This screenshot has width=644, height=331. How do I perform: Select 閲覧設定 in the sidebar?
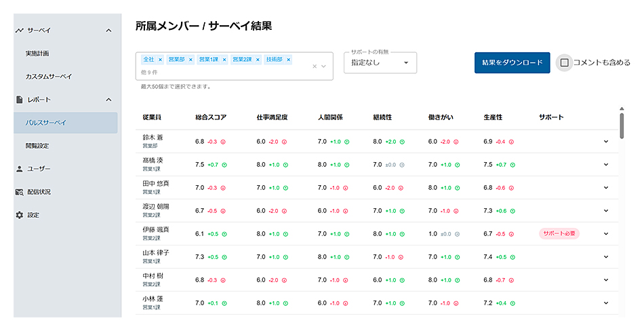pyautogui.click(x=37, y=146)
